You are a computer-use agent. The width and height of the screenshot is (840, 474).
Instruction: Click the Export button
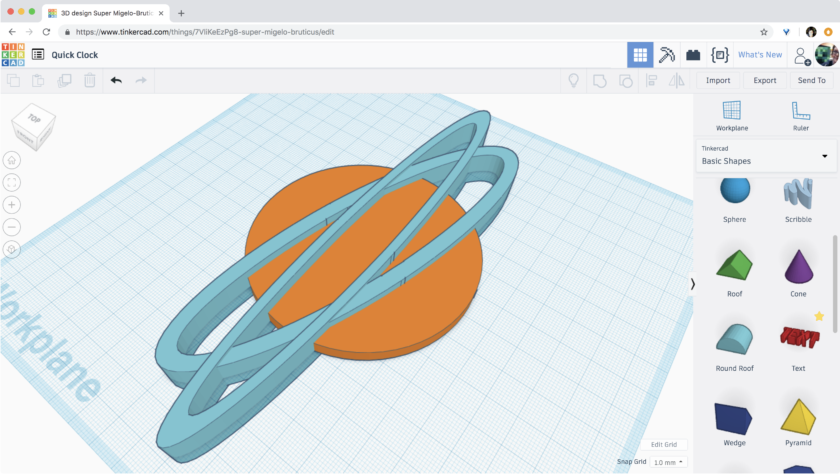click(764, 80)
